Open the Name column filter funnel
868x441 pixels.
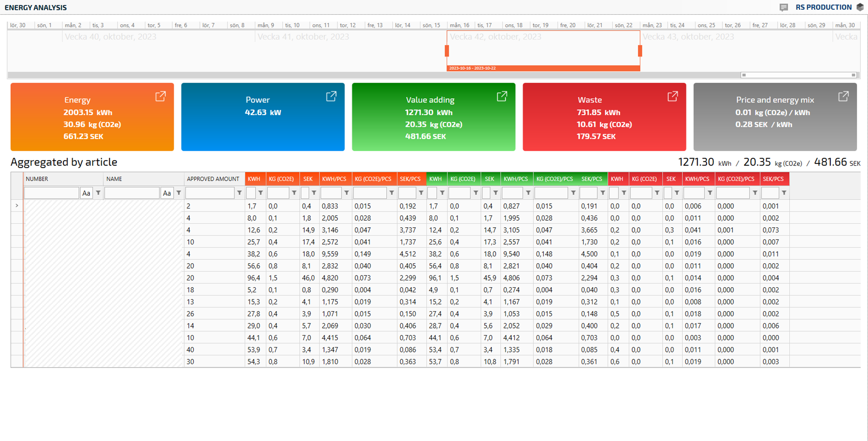179,193
